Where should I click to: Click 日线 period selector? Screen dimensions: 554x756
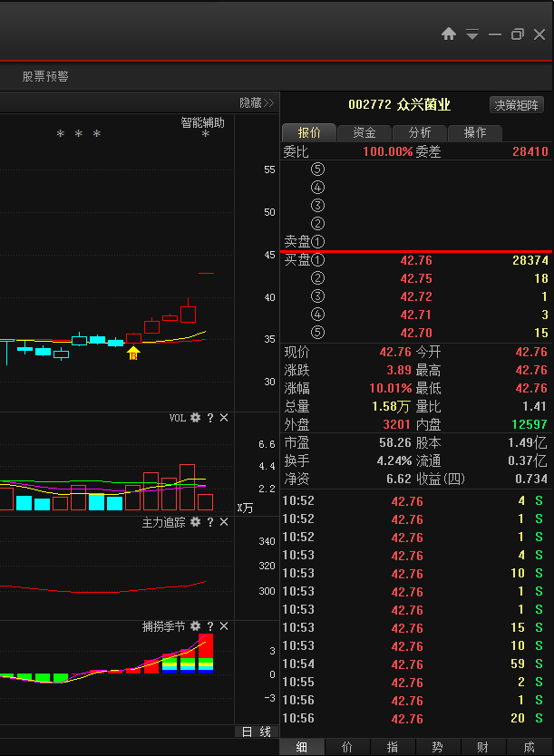coord(257,732)
